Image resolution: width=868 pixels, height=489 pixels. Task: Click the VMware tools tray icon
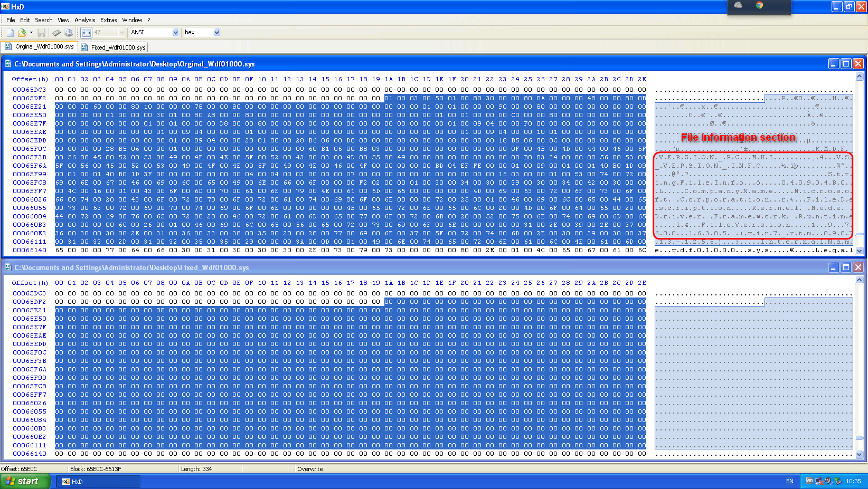pyautogui.click(x=809, y=481)
